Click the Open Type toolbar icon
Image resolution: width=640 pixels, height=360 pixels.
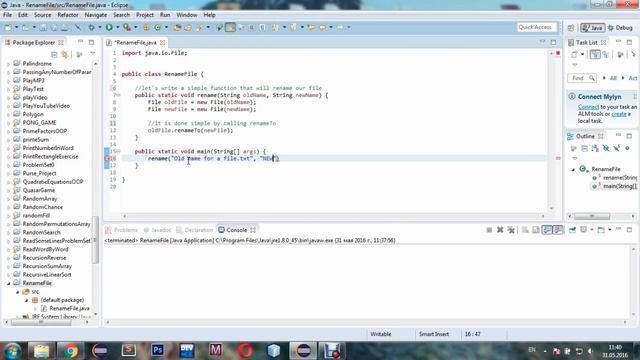coord(177,27)
